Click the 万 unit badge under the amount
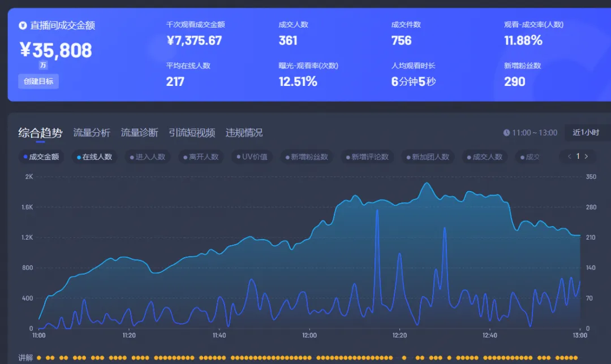 click(43, 65)
